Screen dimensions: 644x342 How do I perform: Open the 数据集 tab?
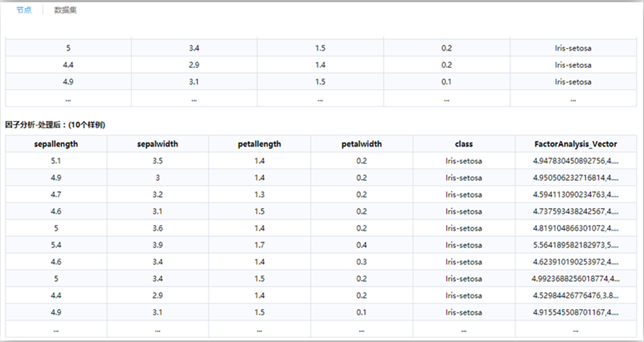click(65, 11)
